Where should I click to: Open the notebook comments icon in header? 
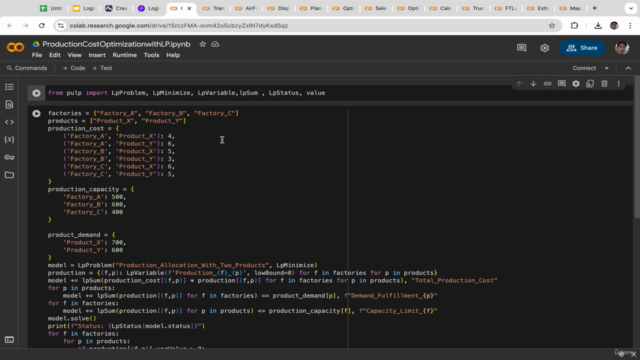coord(522,48)
